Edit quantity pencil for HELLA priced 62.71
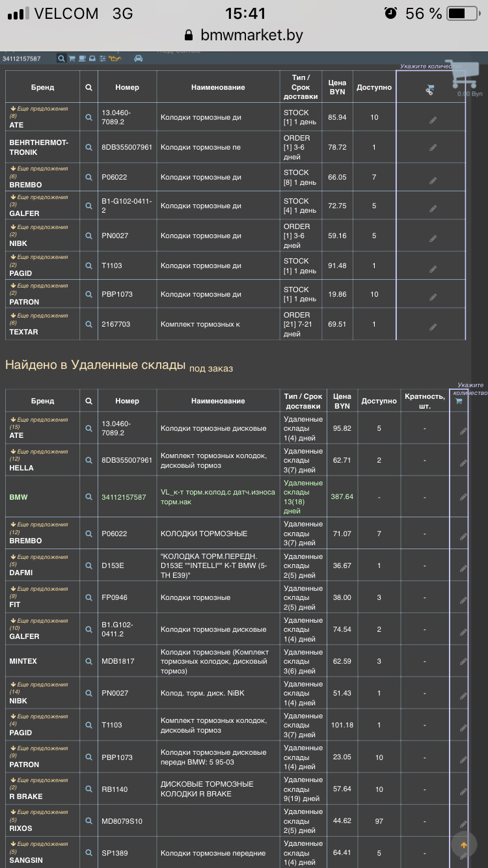 (463, 463)
